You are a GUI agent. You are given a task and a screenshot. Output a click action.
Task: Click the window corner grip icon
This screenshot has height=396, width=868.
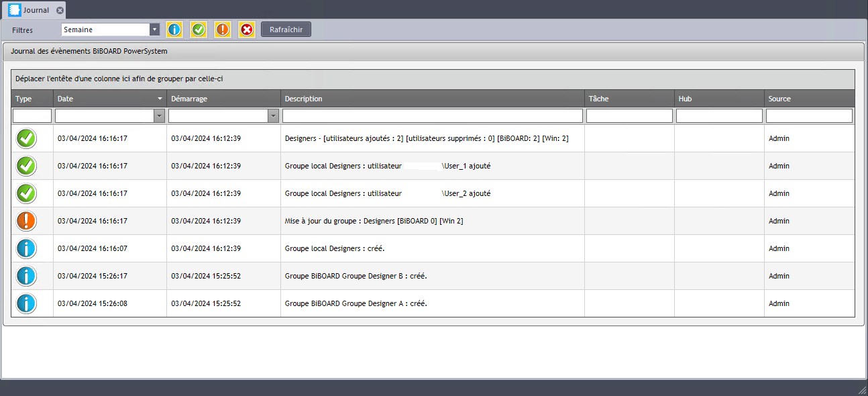tap(862, 390)
